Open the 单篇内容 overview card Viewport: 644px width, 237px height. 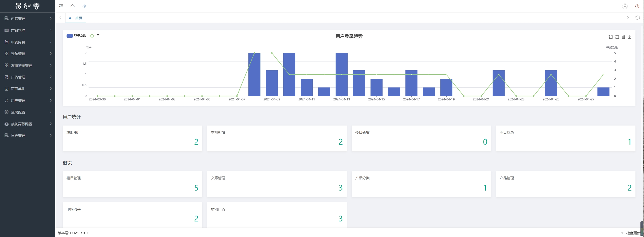pos(132,215)
